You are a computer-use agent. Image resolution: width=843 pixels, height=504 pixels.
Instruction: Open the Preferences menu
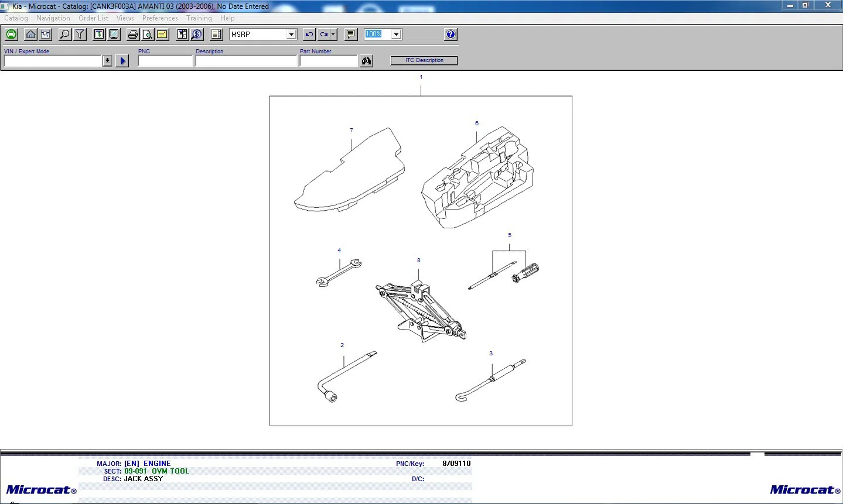160,18
